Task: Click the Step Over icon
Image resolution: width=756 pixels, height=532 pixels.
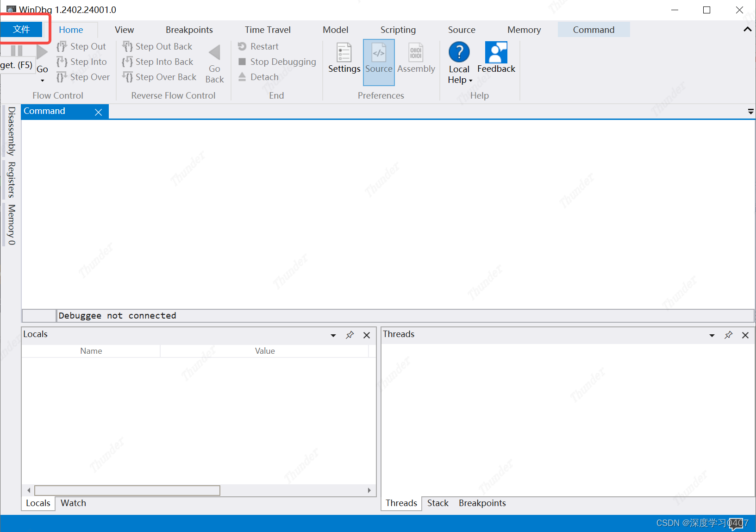Action: 62,77
